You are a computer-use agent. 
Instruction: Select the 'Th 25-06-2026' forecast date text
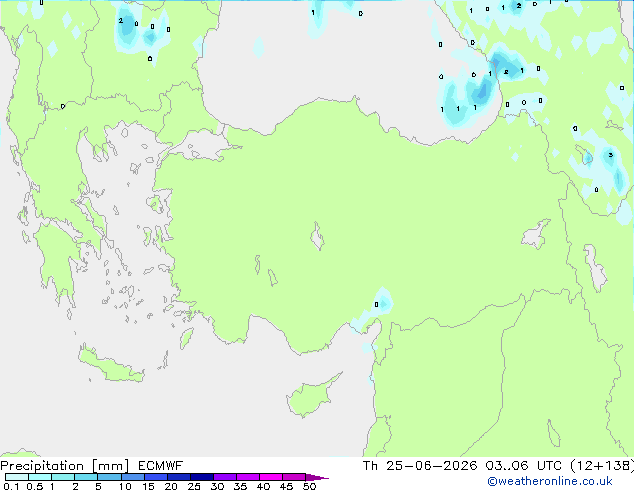(420, 466)
